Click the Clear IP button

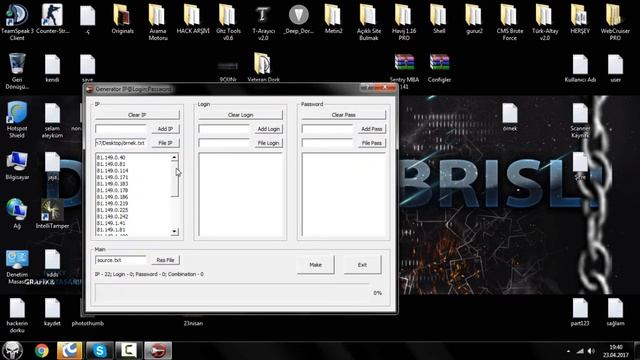pyautogui.click(x=137, y=115)
